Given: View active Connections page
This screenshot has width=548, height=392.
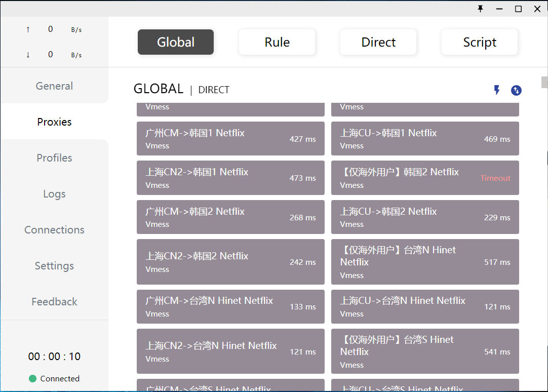Looking at the screenshot, I should [x=54, y=230].
